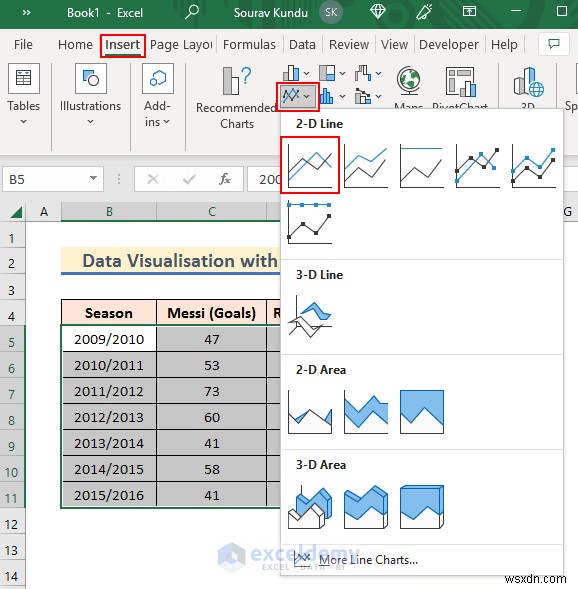Click the Insert Function fx button
Image resolution: width=578 pixels, height=589 pixels.
click(225, 179)
